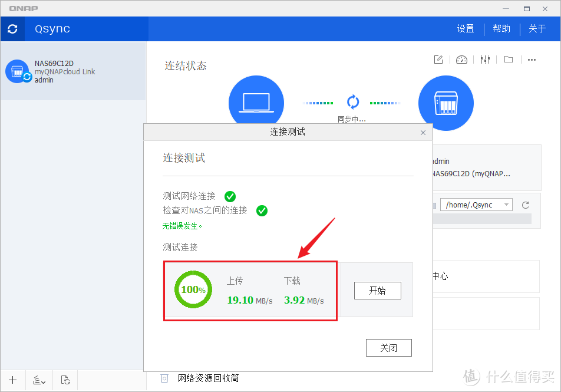Click the add sync pair plus icon
Viewport: 561px width, 392px height.
coord(12,380)
